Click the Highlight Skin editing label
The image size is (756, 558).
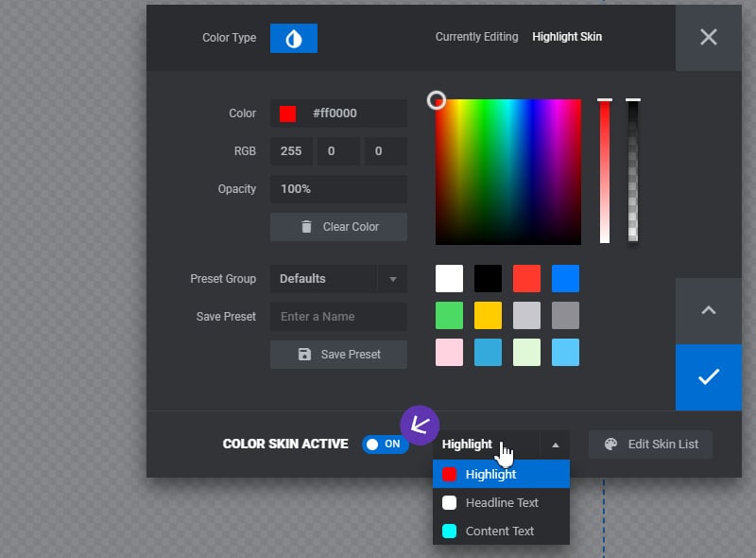567,37
